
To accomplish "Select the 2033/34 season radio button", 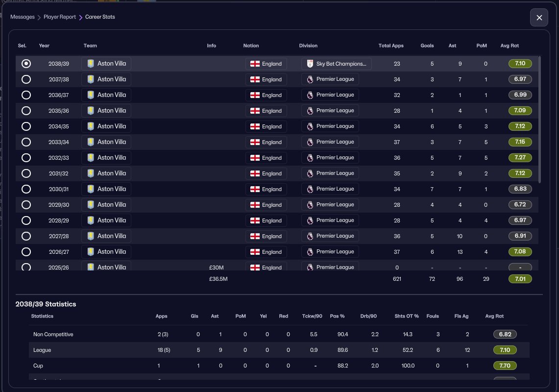I will pos(26,142).
